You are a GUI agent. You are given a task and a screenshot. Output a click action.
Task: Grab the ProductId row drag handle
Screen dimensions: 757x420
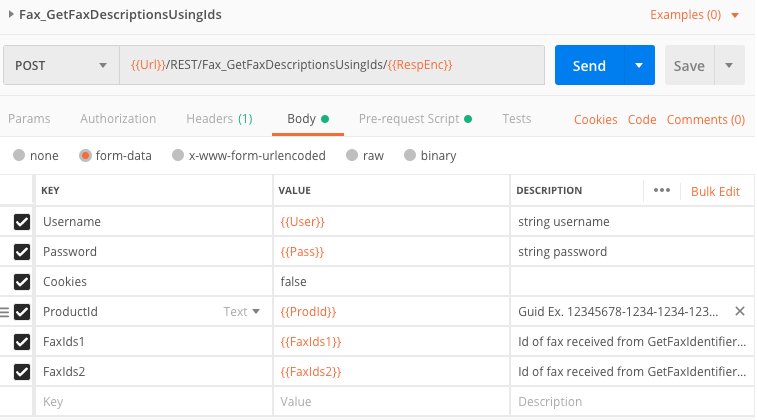point(5,312)
